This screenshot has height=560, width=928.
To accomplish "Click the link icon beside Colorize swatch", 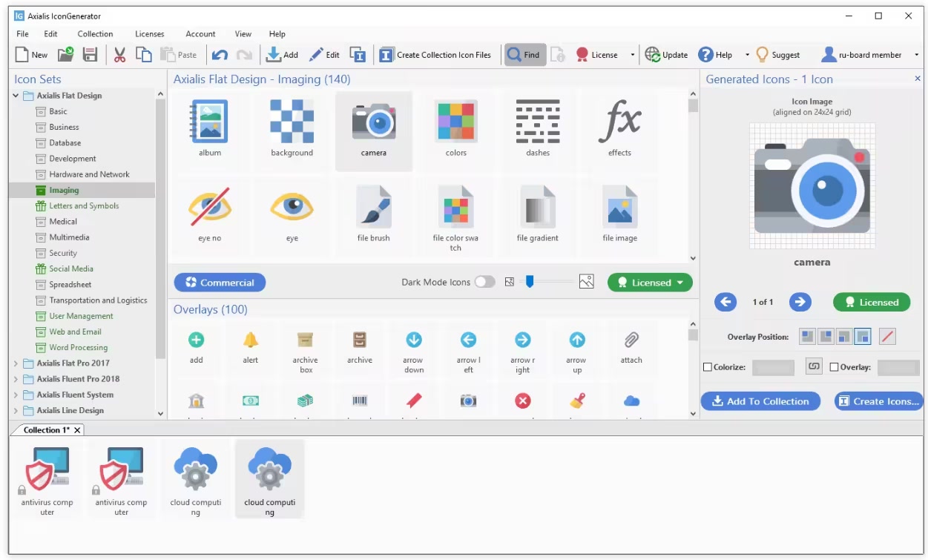I will (815, 366).
